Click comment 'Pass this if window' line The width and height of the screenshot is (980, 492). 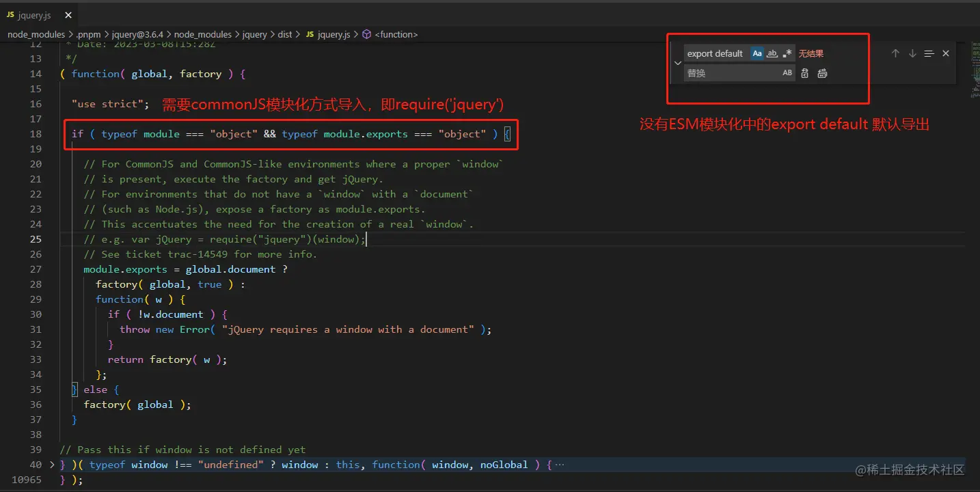pos(182,450)
